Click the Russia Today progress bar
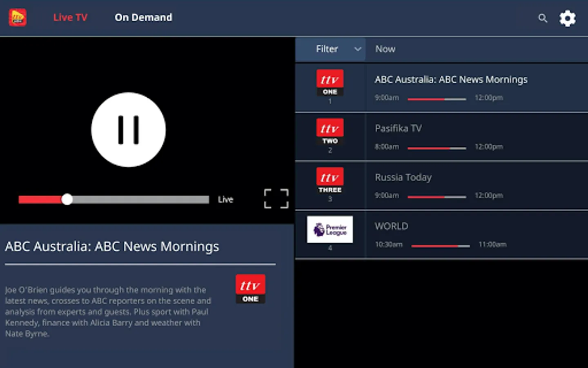 [x=437, y=197]
